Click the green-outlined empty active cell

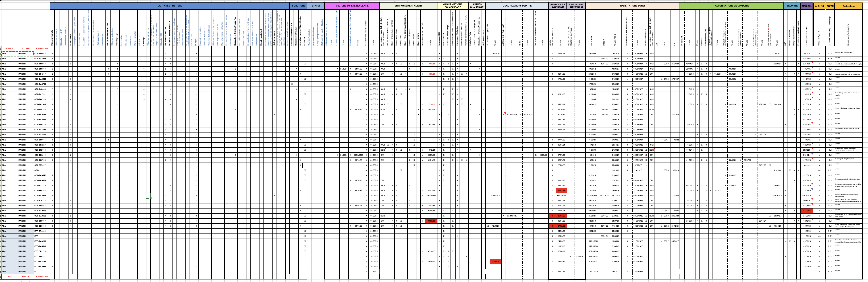tap(148, 195)
